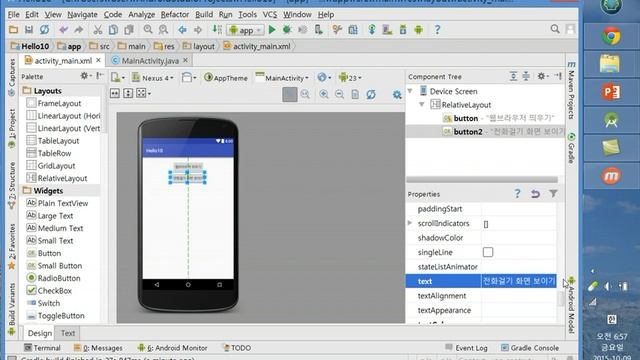The image size is (640, 360).
Task: Click the Cut scissors icon
Action: point(98,30)
